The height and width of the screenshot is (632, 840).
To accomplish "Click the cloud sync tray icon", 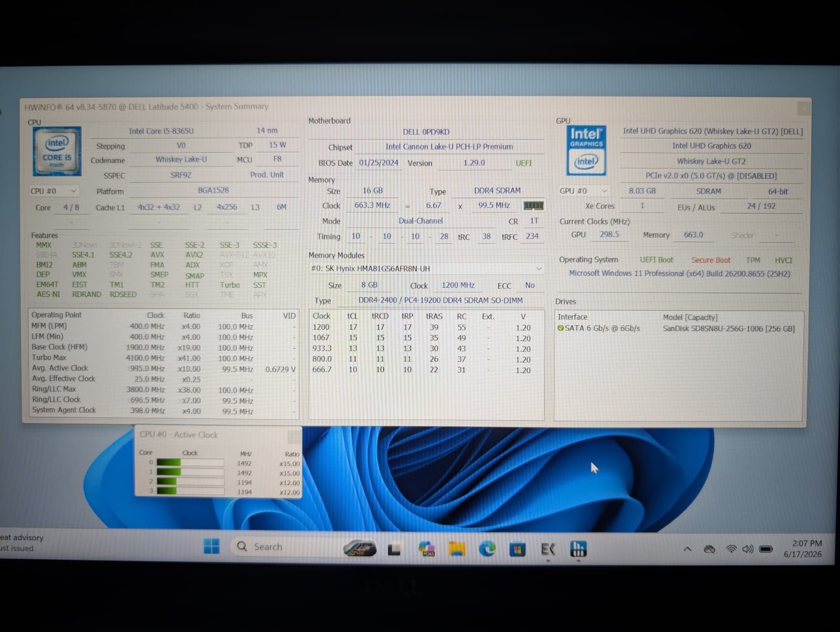I will 709,549.
